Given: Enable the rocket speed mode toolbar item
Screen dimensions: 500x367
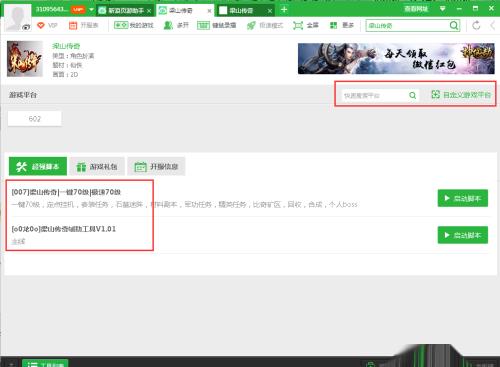Looking at the screenshot, I should coord(265,25).
